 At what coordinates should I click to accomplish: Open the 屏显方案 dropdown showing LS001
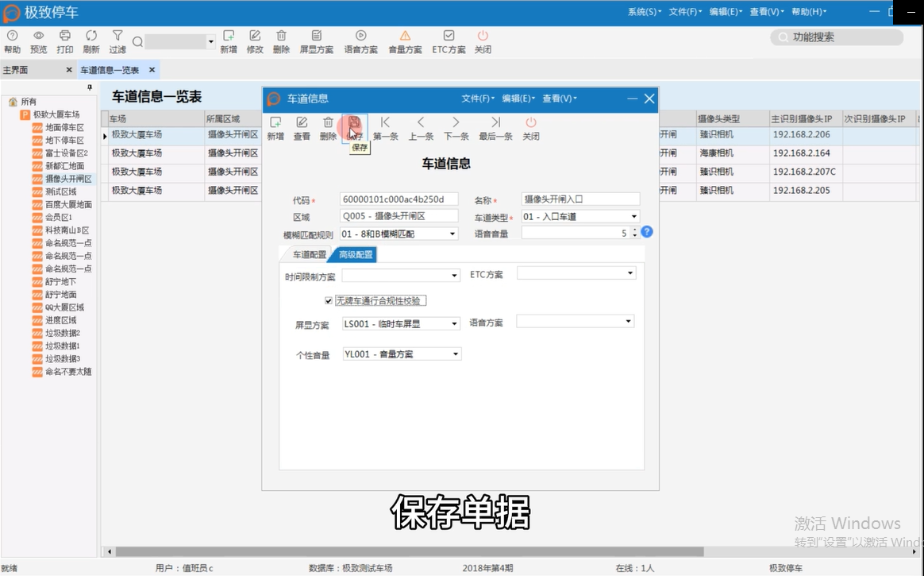(455, 323)
